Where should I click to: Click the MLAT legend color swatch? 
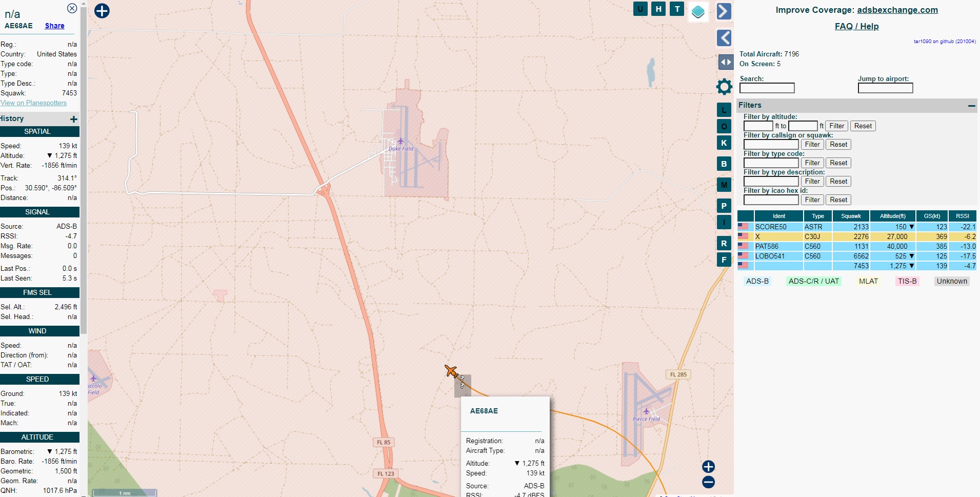click(868, 281)
